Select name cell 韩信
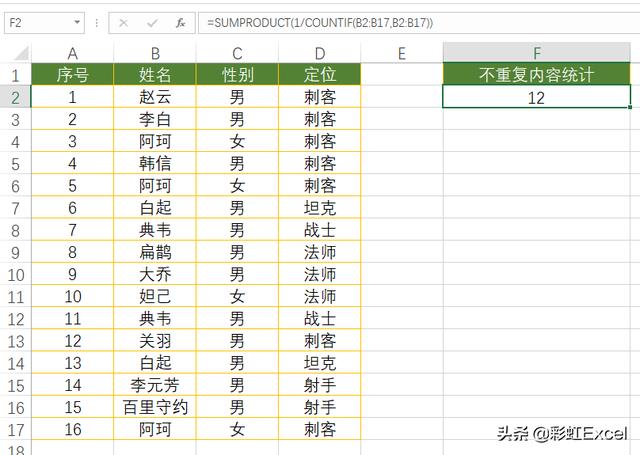Screen dimensions: 640x455 point(155,163)
